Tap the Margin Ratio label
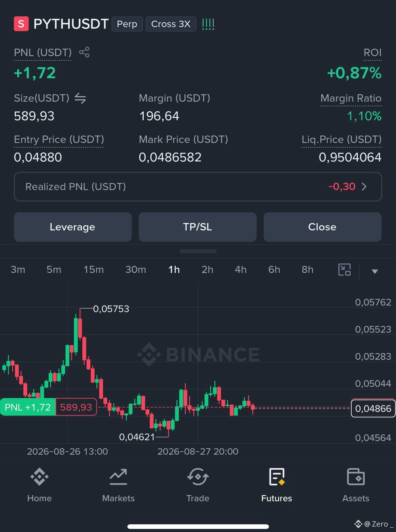Image resolution: width=396 pixels, height=532 pixels. point(351,98)
